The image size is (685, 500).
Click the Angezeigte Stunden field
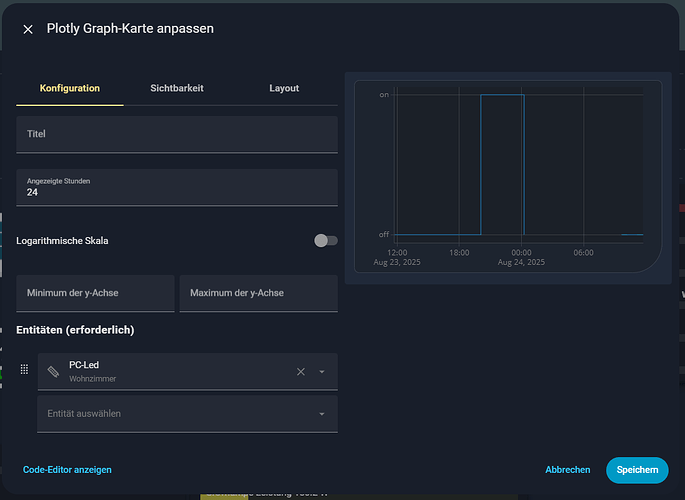177,187
